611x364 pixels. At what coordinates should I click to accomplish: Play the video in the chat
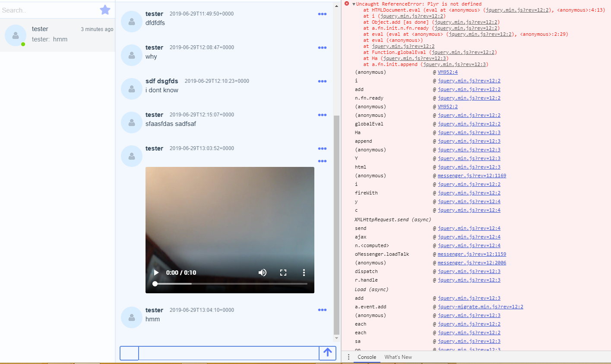click(156, 273)
